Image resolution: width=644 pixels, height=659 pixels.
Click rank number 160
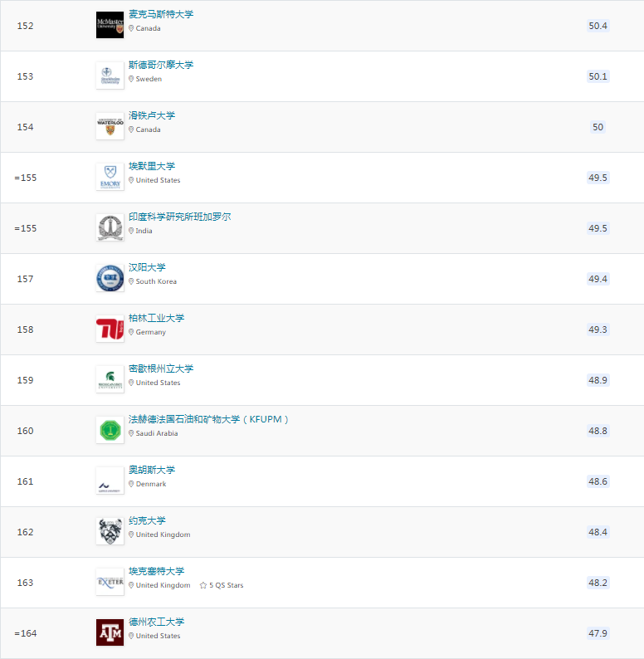25,432
